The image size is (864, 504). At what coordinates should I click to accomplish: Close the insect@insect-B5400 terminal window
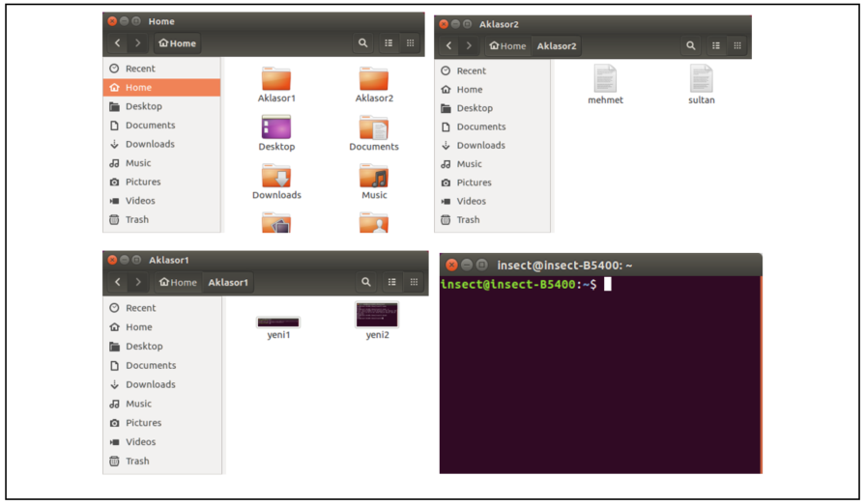coord(451,265)
